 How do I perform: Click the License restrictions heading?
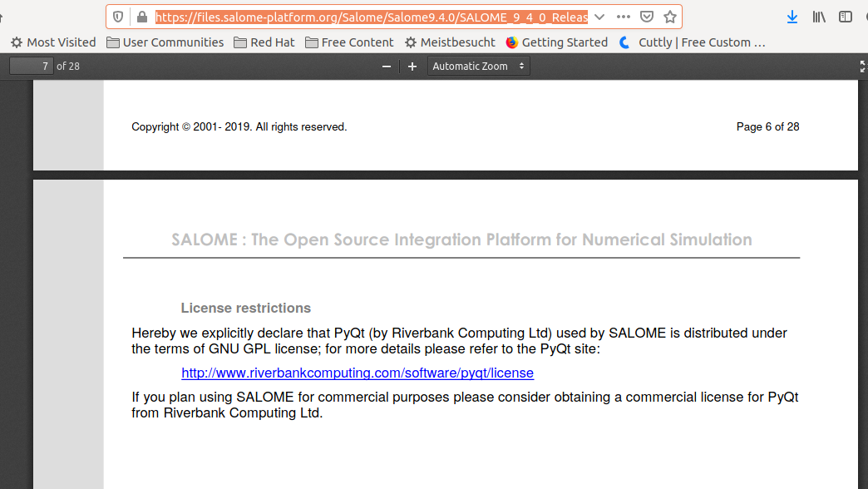pos(246,308)
